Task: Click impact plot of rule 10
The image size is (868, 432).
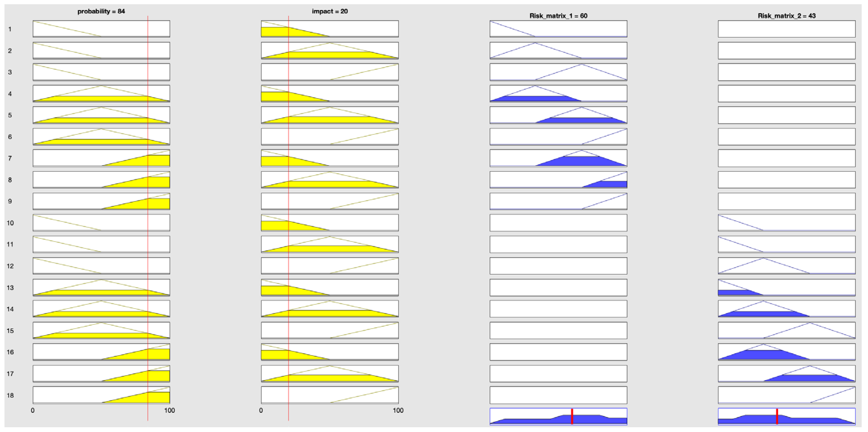Action: coord(330,223)
